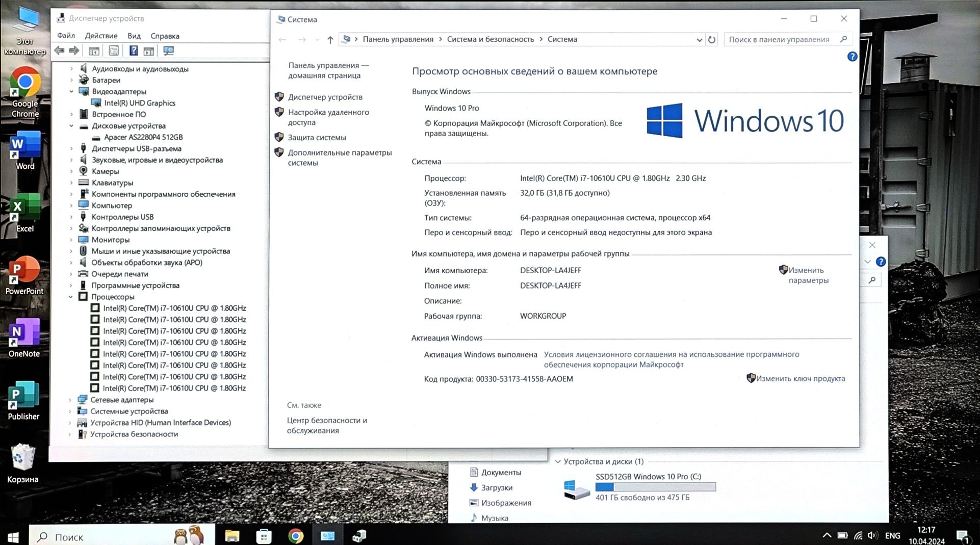Screen dimensions: 980x545
Task: Open Microsoft Store from the taskbar
Action: 264,536
